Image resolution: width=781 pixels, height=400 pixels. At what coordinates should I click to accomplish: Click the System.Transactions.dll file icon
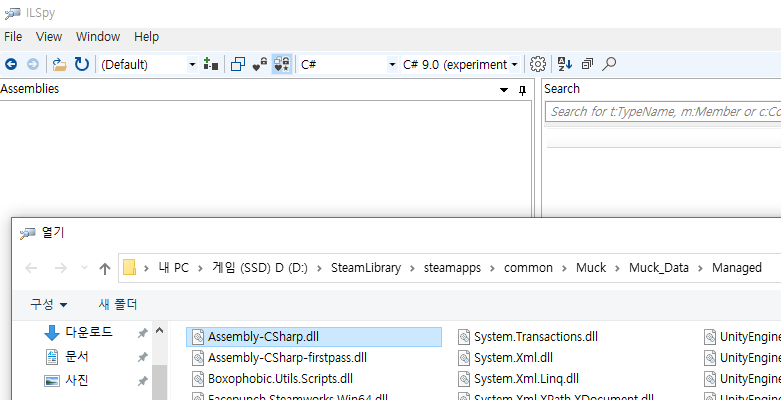(x=464, y=337)
